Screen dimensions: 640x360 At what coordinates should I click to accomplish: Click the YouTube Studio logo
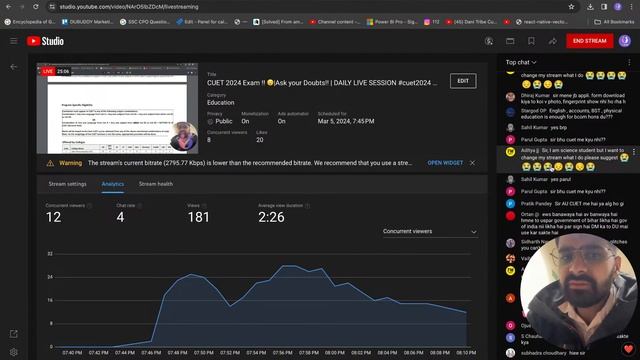(x=45, y=41)
